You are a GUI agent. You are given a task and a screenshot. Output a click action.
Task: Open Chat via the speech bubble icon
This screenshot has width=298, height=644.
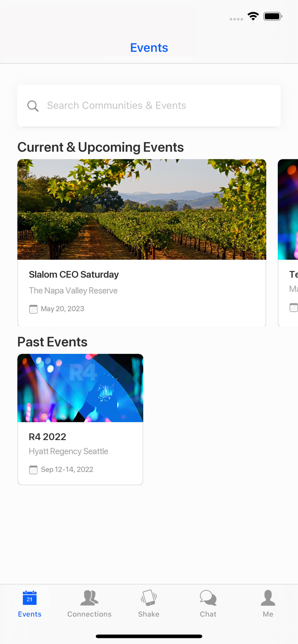click(x=208, y=597)
